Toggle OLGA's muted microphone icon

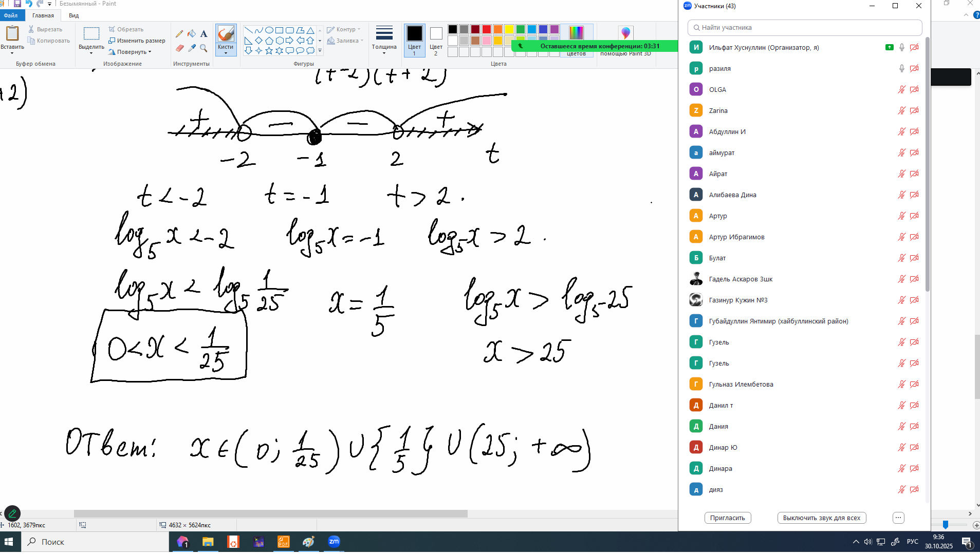point(901,89)
